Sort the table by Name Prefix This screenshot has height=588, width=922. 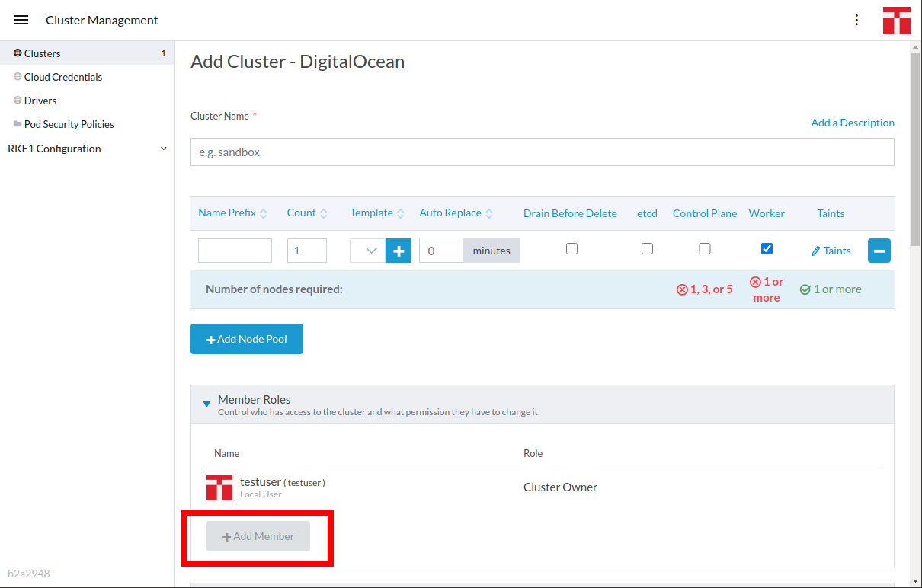coord(226,213)
